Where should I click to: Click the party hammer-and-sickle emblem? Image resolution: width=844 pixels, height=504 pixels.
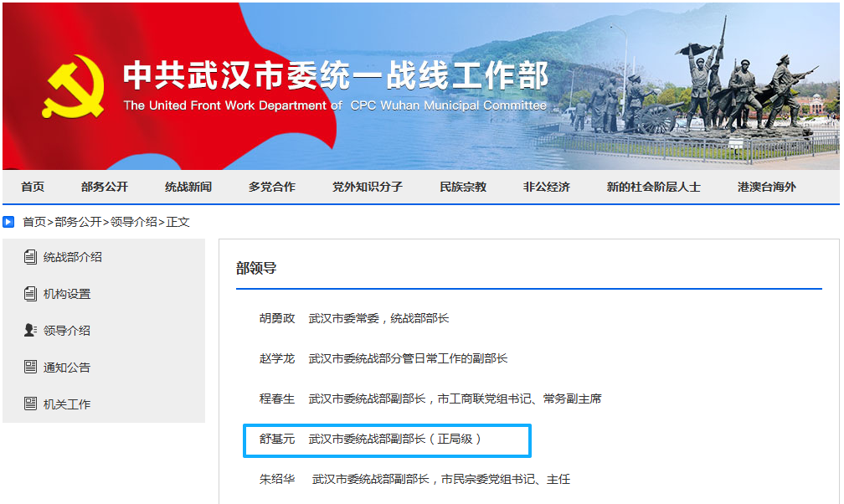73,86
